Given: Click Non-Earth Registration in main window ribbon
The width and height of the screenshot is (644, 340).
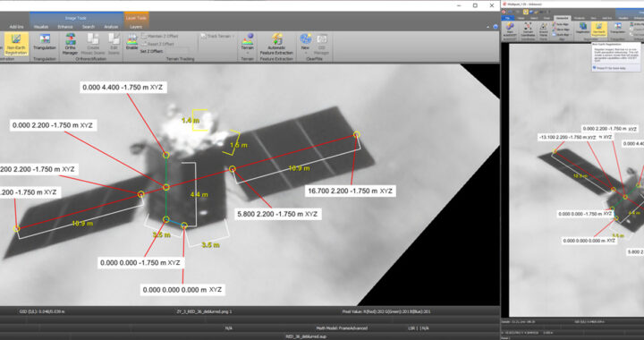Looking at the screenshot, I should 15,45.
